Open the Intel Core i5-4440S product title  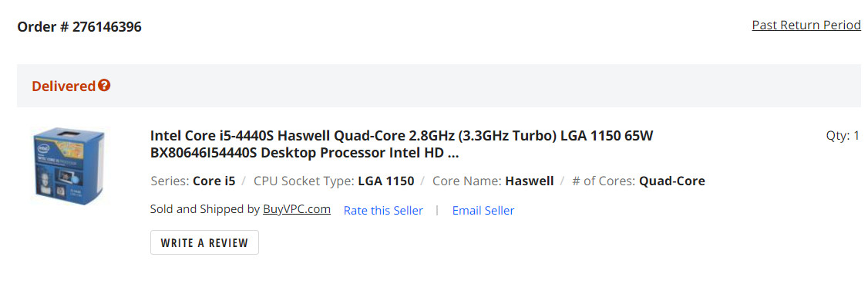point(402,144)
